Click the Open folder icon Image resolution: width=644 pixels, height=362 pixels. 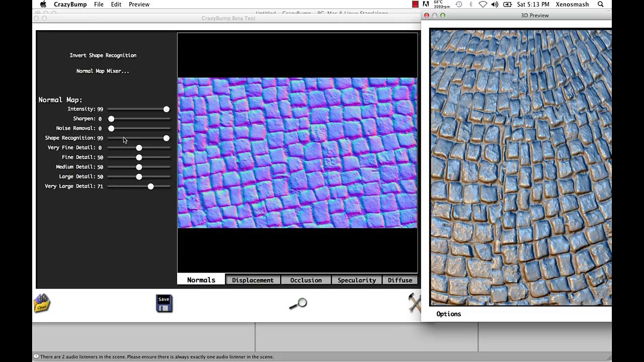click(x=42, y=303)
